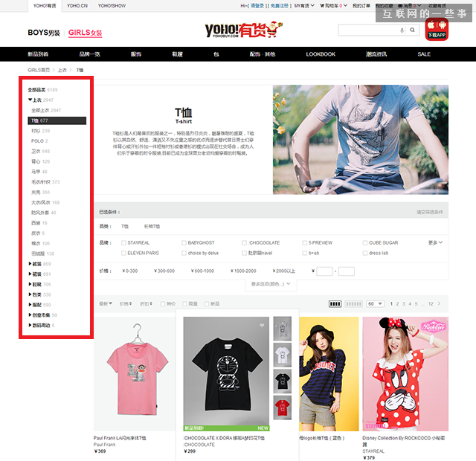
Task: Click the pink Paul Frank T-shirt image
Action: click(x=135, y=374)
